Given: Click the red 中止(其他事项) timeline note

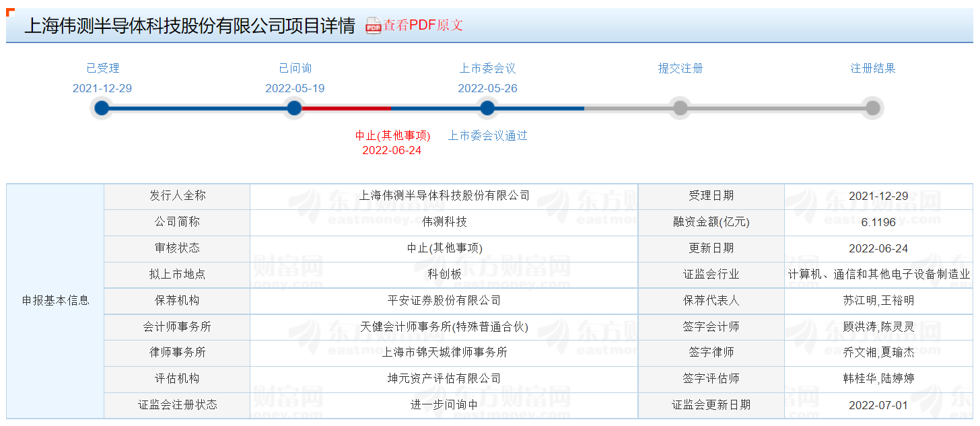Looking at the screenshot, I should tap(392, 135).
